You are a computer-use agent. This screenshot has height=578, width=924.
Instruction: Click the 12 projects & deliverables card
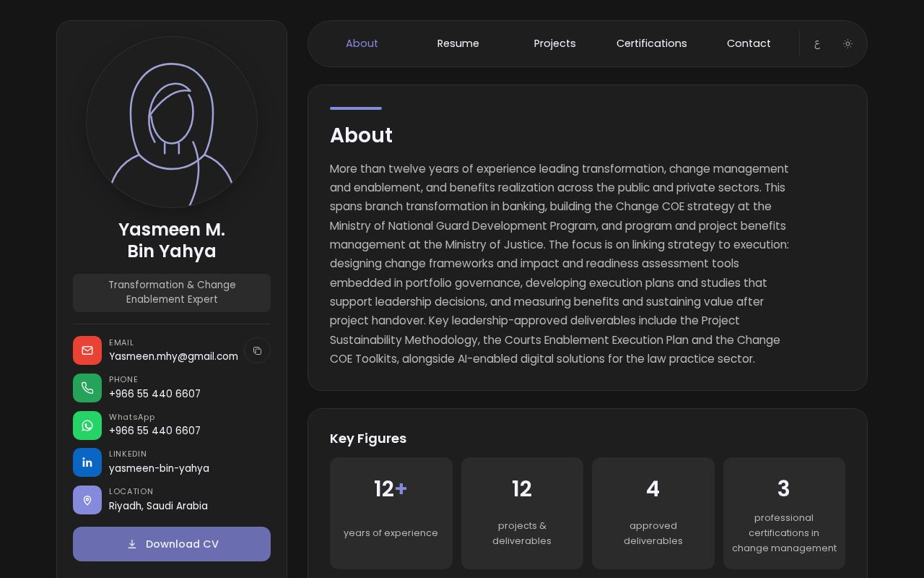522,513
